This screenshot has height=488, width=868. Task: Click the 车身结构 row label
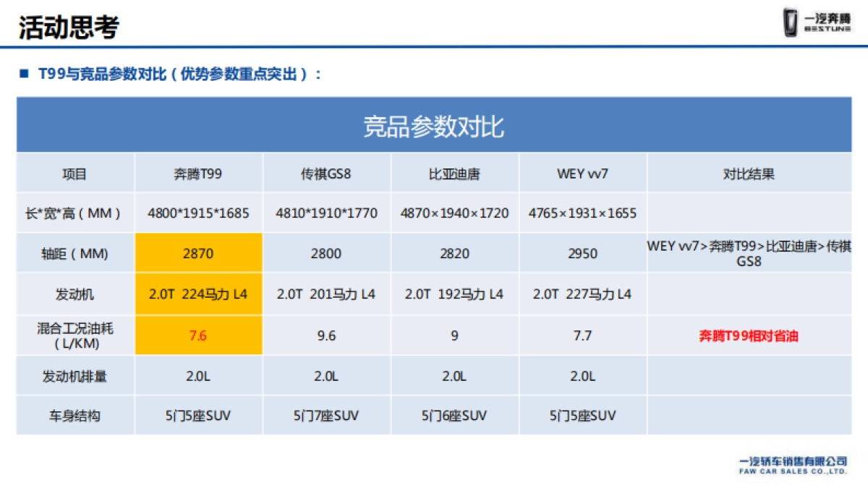pos(75,416)
